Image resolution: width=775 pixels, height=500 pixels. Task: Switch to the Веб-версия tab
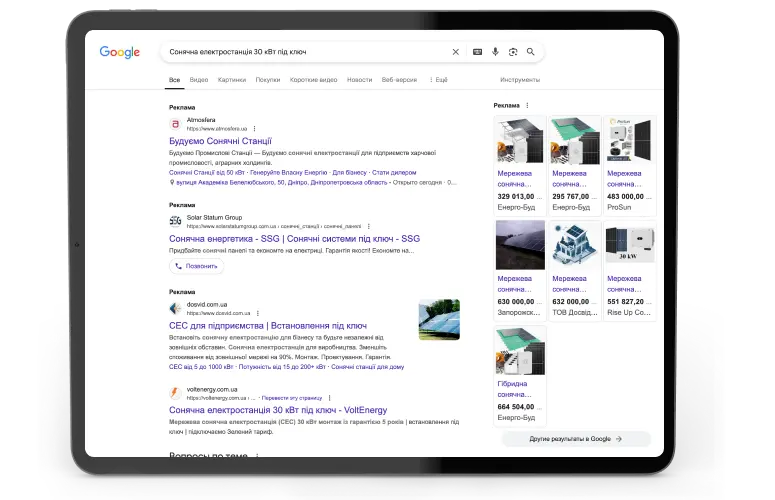pyautogui.click(x=399, y=80)
